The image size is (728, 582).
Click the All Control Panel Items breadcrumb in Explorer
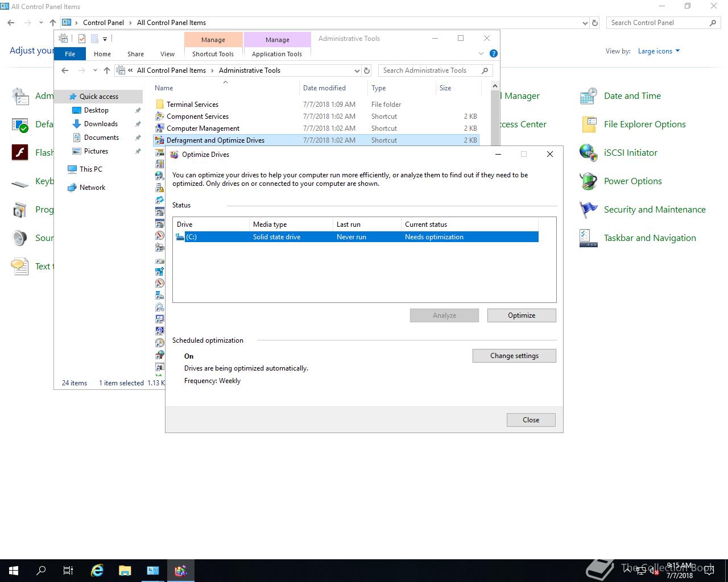[x=171, y=70]
